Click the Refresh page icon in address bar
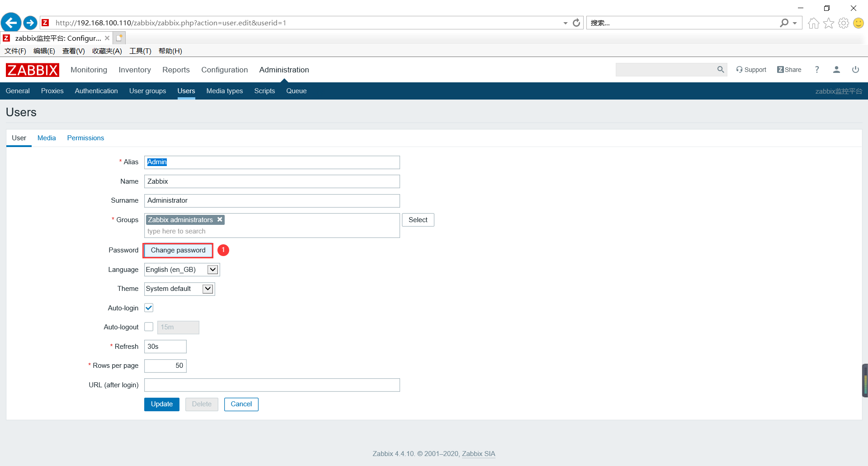Viewport: 868px width, 466px height. (x=576, y=23)
